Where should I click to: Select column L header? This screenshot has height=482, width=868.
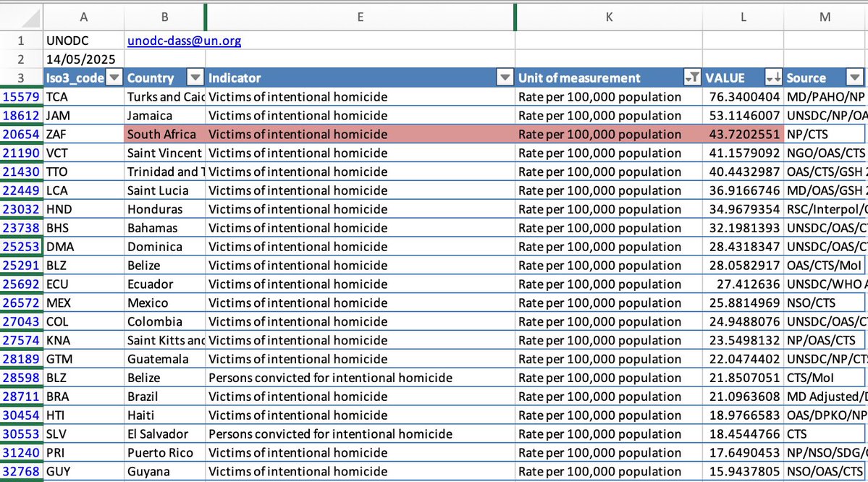[743, 17]
